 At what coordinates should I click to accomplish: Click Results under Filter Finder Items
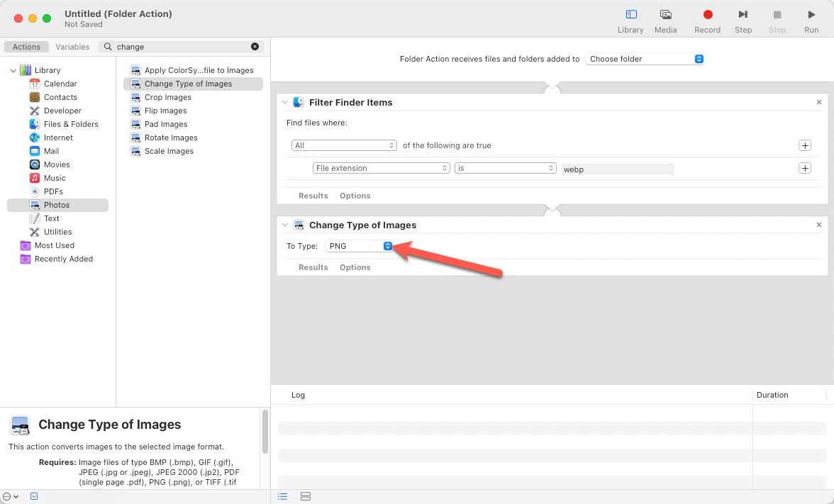point(313,196)
